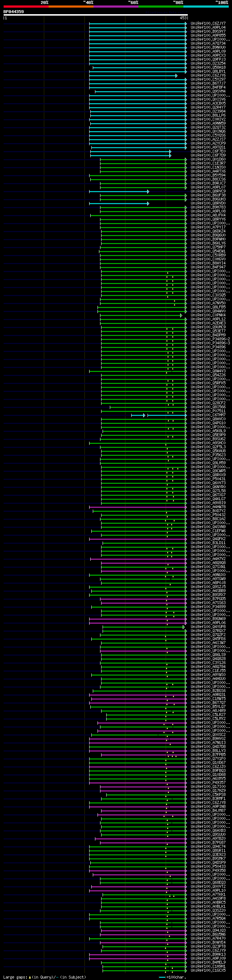This screenshot has width=232, height=980.
Task: Select label UniRef100_Q2R4Y7
Action: coord(208,107)
